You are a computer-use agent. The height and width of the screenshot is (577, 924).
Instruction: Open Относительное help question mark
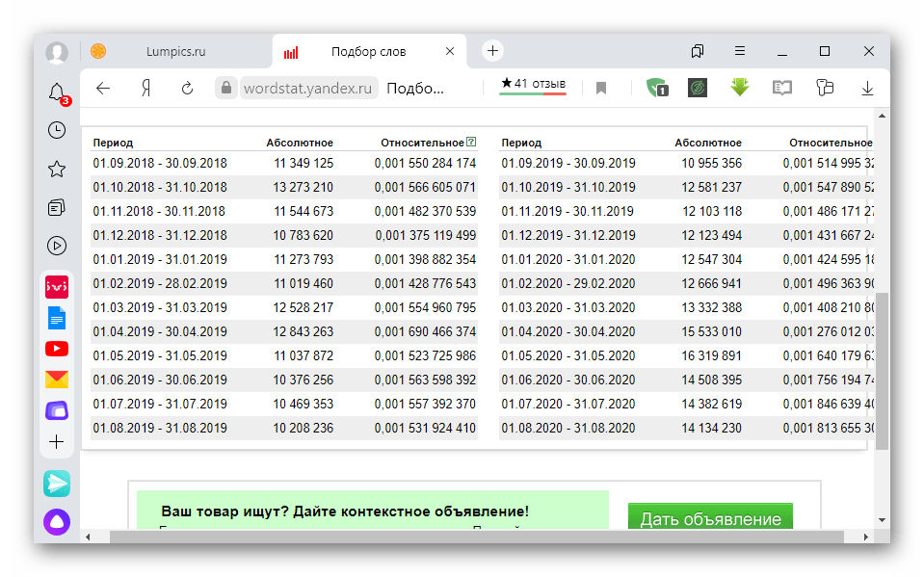471,142
